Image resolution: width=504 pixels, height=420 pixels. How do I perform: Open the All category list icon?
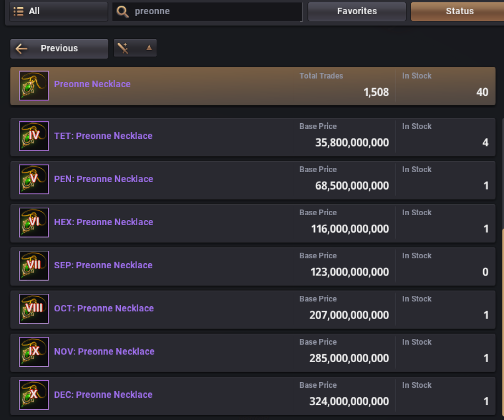click(x=18, y=11)
